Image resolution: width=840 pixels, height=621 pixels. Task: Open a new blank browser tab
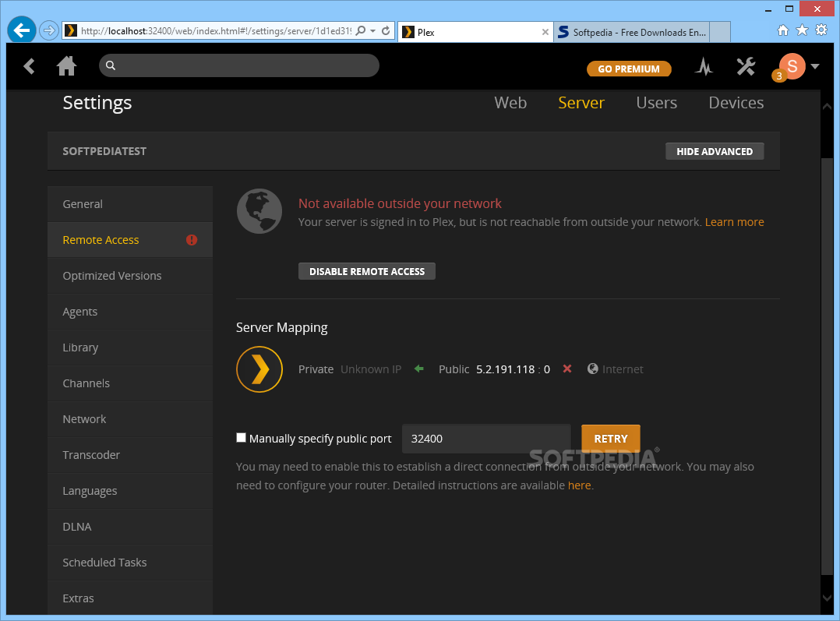(x=720, y=32)
